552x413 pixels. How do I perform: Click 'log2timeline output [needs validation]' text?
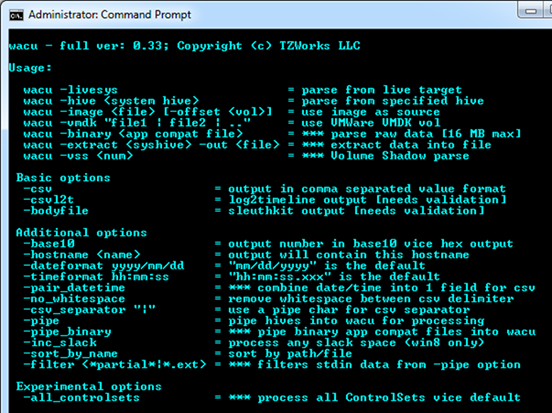pyautogui.click(x=367, y=200)
